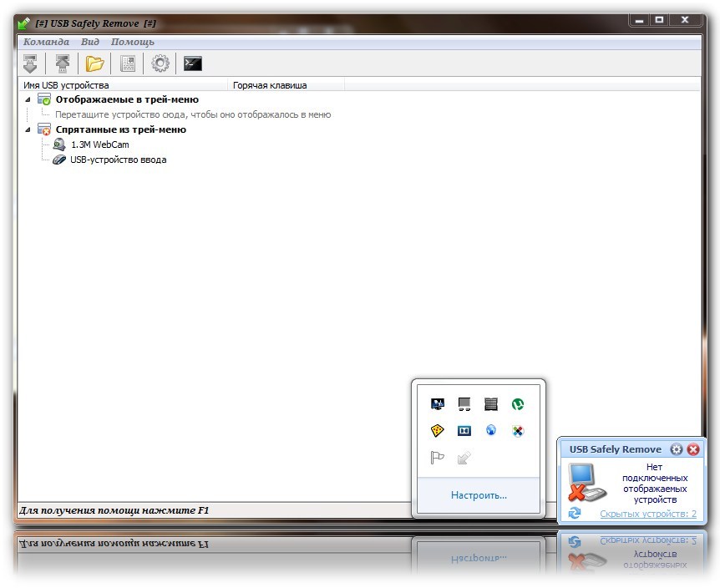Click the device properties toolbar icon
Screen dimensions: 720x588
(128, 63)
